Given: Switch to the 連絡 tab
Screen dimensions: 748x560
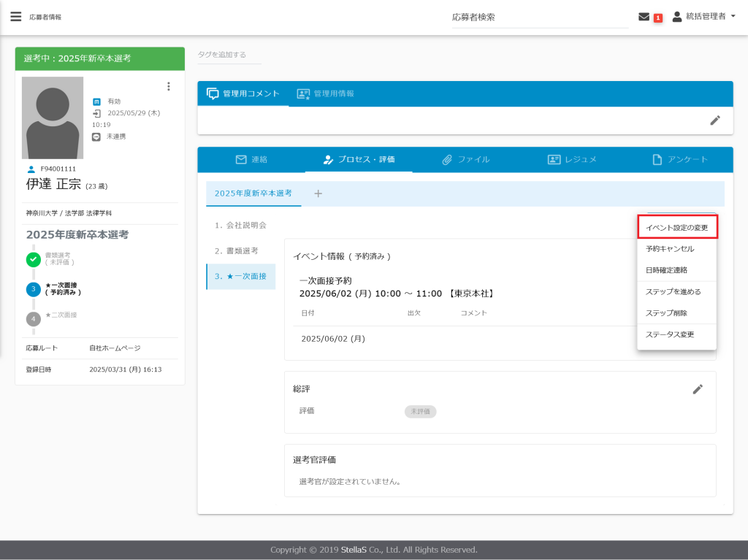Looking at the screenshot, I should pyautogui.click(x=251, y=159).
